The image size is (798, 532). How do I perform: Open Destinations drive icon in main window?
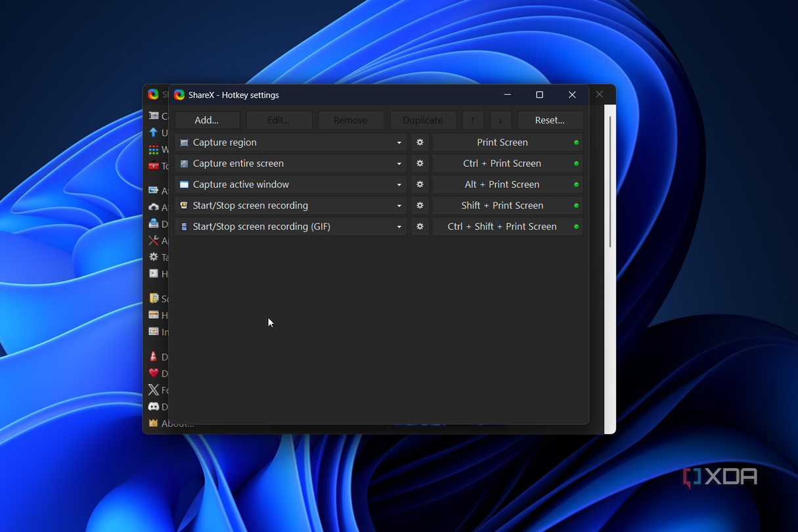[154, 223]
